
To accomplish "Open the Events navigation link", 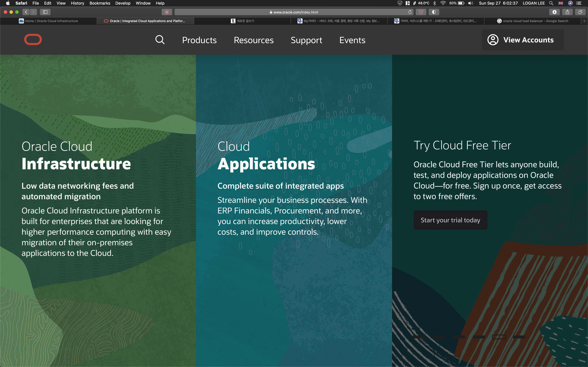I will [352, 40].
